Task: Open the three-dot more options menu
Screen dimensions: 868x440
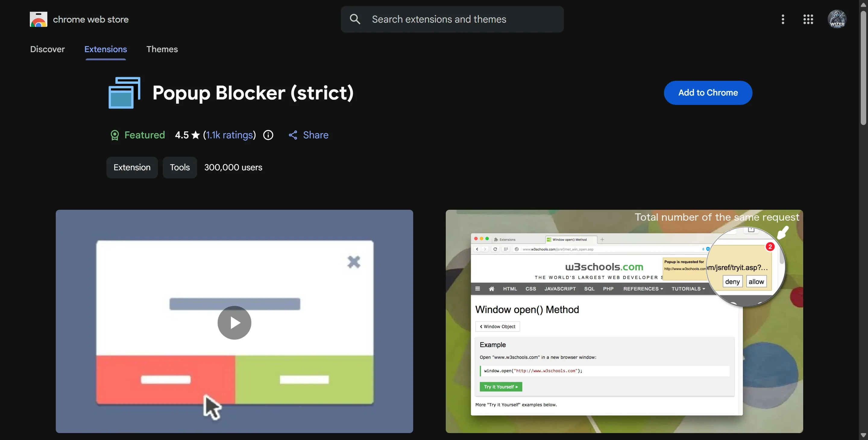Action: pos(783,19)
